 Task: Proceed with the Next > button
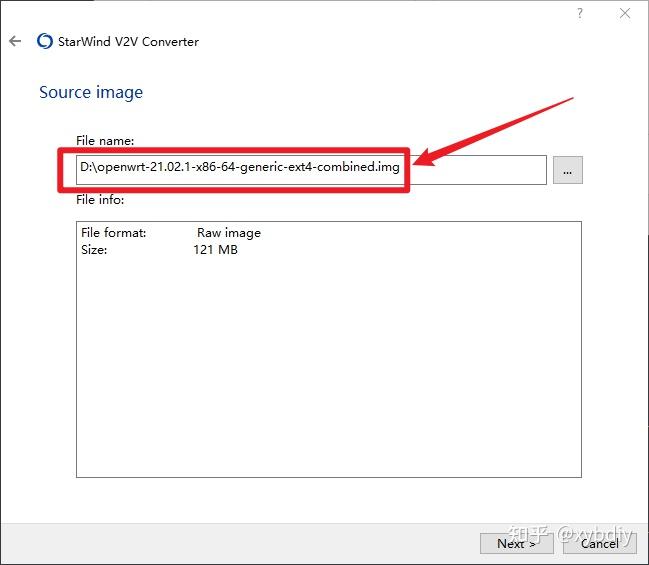tap(517, 543)
